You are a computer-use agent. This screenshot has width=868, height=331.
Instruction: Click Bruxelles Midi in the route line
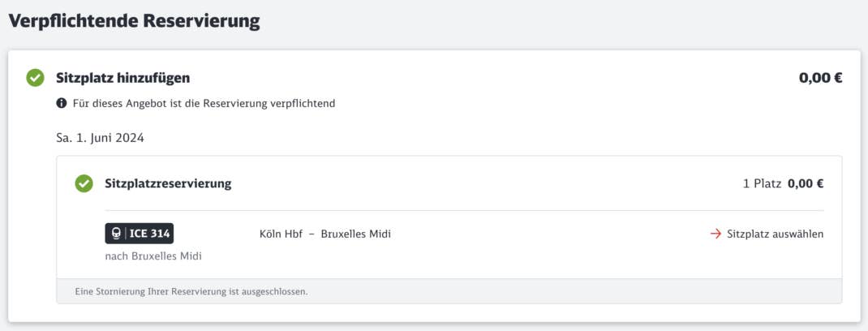tap(356, 234)
